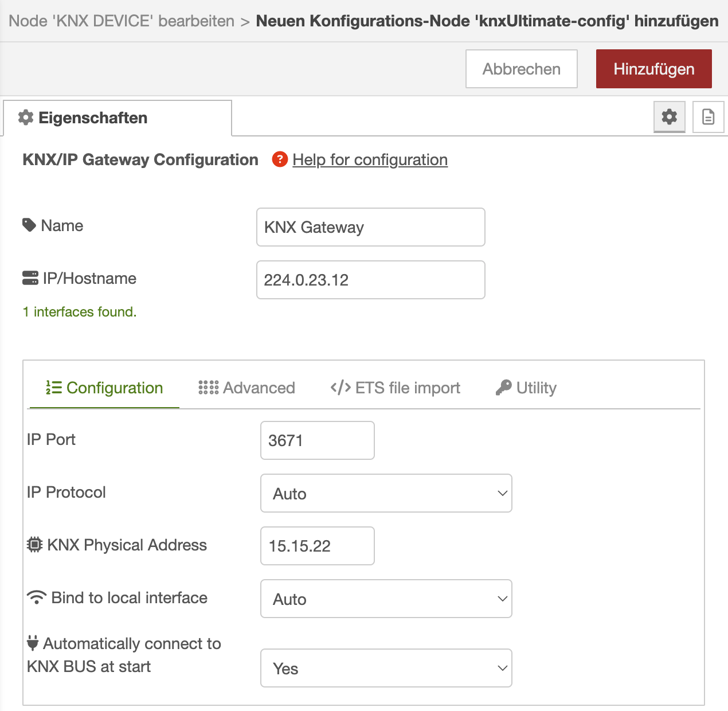
Task: Click the Abbrechen button
Action: [x=522, y=69]
